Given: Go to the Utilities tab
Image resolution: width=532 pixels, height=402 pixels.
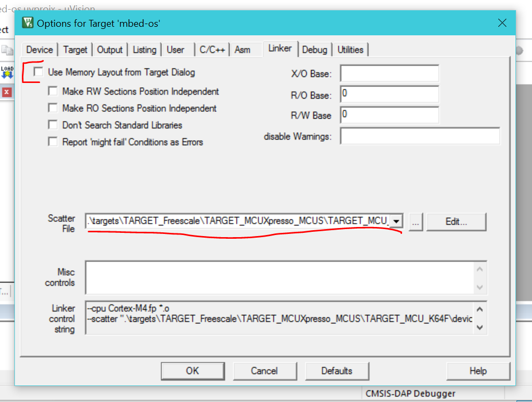Looking at the screenshot, I should pos(350,50).
